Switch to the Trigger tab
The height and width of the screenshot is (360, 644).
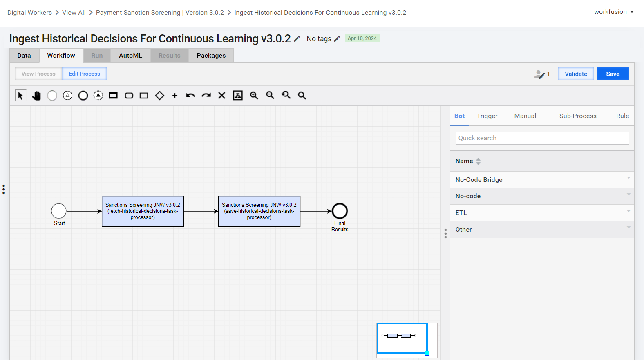[487, 116]
